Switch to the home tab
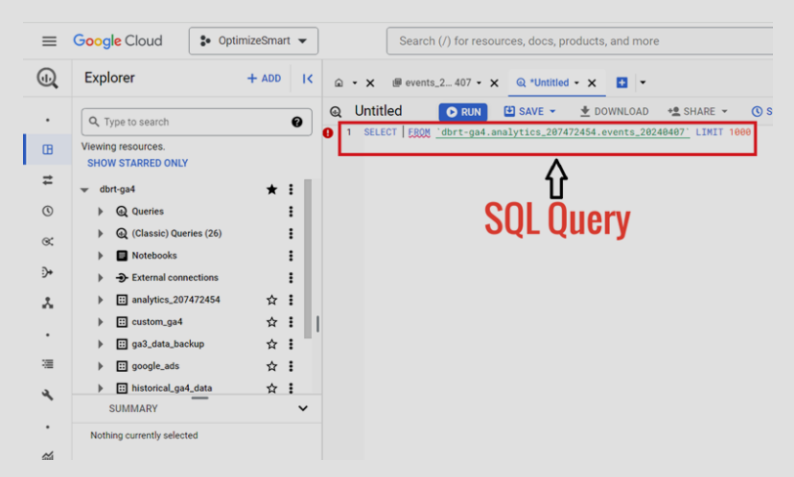This screenshot has width=794, height=477. (339, 83)
